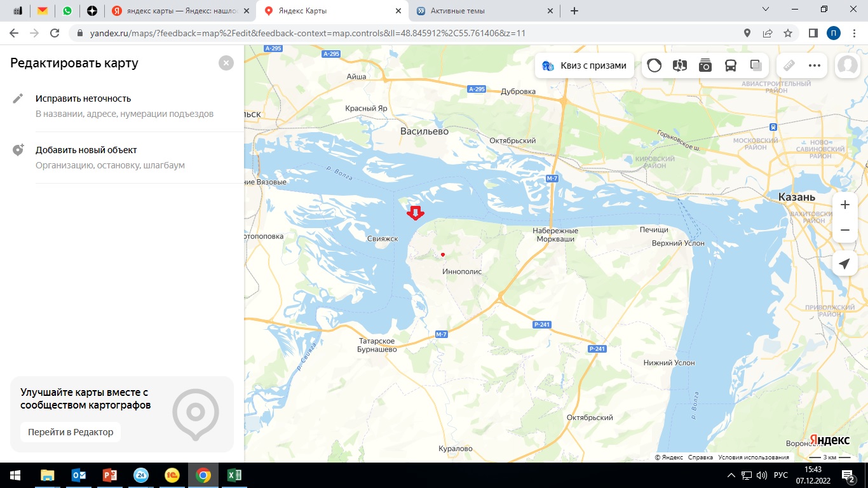Open Квиз с призами button
Screen dimensions: 868x488
(x=585, y=65)
